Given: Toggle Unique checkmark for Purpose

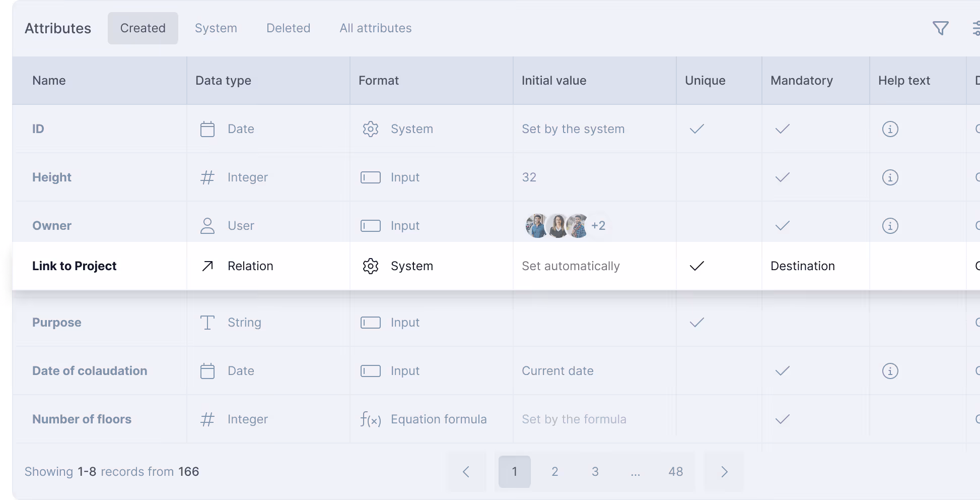Looking at the screenshot, I should click(697, 323).
